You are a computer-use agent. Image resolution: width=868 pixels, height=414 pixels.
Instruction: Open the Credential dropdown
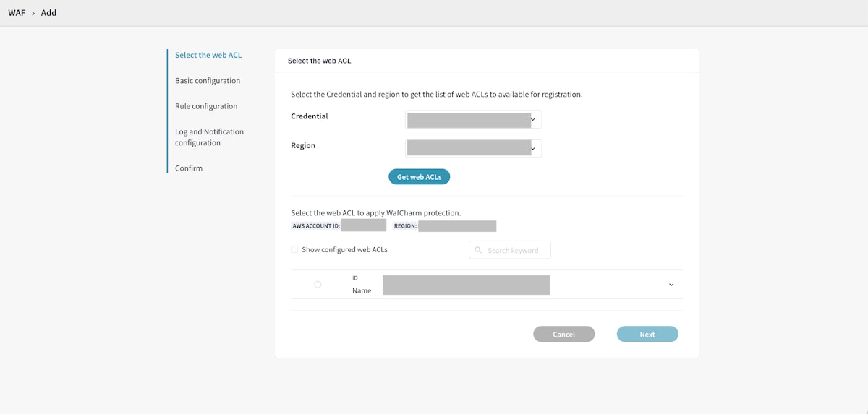click(473, 119)
